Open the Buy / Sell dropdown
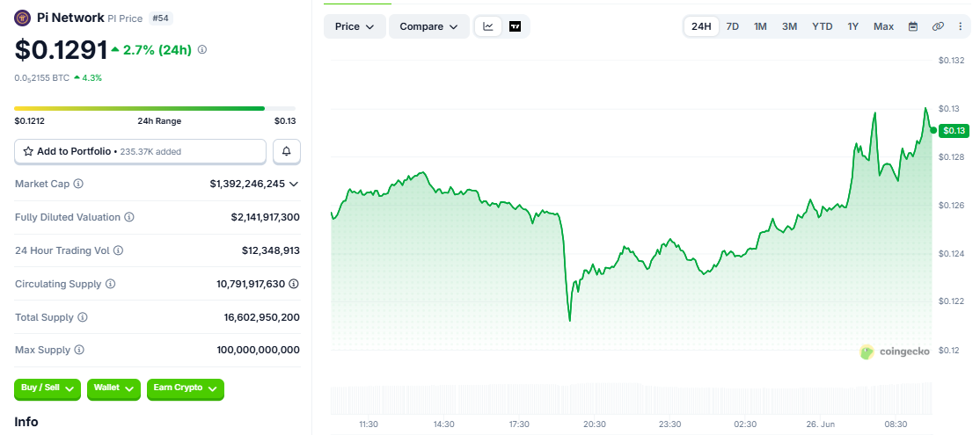This screenshot has width=980, height=435. [x=48, y=388]
